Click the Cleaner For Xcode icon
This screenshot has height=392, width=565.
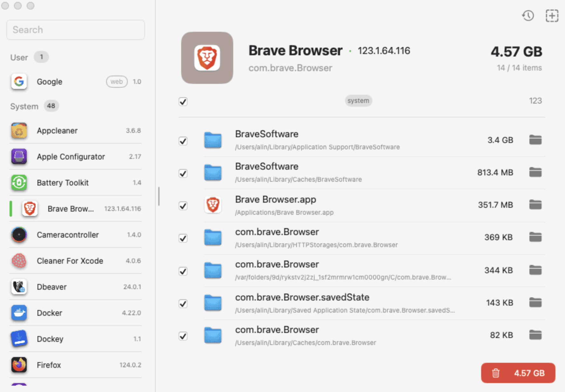(19, 261)
